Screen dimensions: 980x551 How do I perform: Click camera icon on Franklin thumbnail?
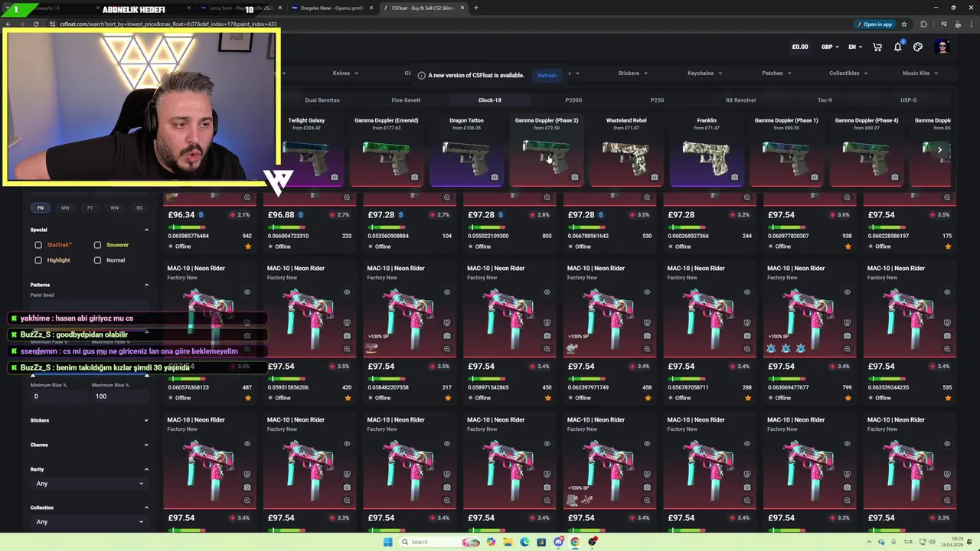(734, 178)
